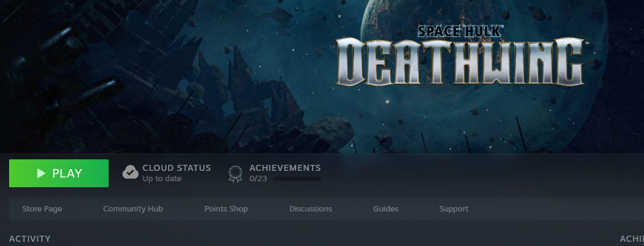The width and height of the screenshot is (644, 246).
Task: Click the ACTIVITY section heading
Action: pos(30,239)
